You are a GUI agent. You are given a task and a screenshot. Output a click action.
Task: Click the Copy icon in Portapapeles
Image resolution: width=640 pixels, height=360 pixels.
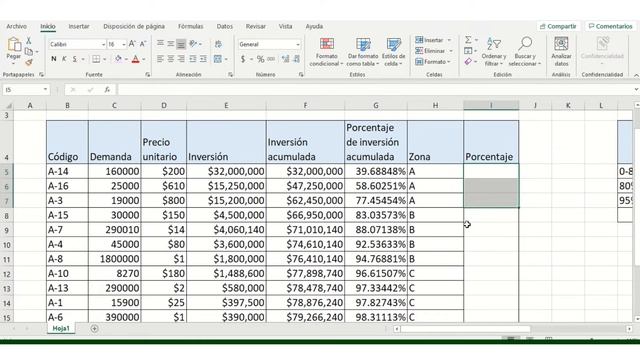29,51
